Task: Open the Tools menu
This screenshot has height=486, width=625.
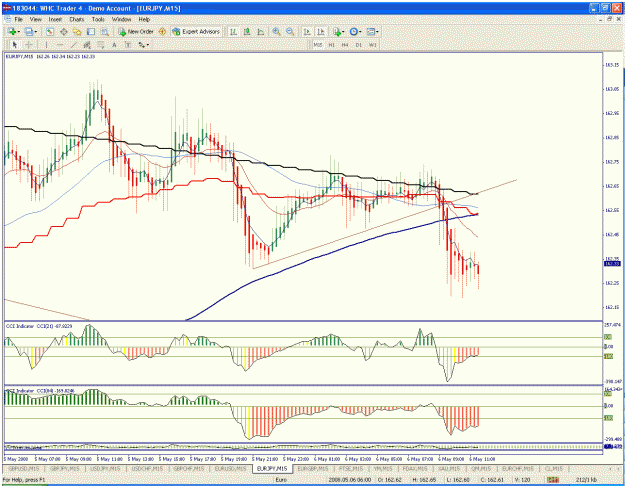Action: click(98, 19)
